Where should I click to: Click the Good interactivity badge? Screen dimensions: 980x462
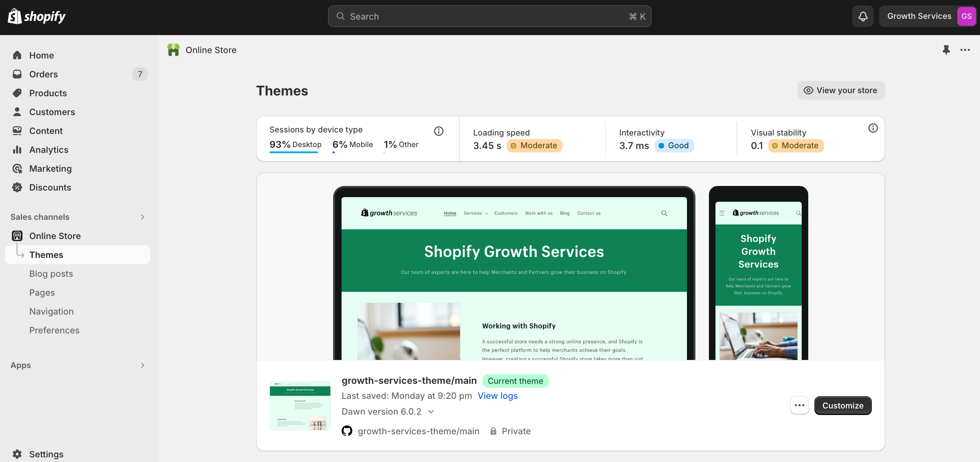click(674, 145)
